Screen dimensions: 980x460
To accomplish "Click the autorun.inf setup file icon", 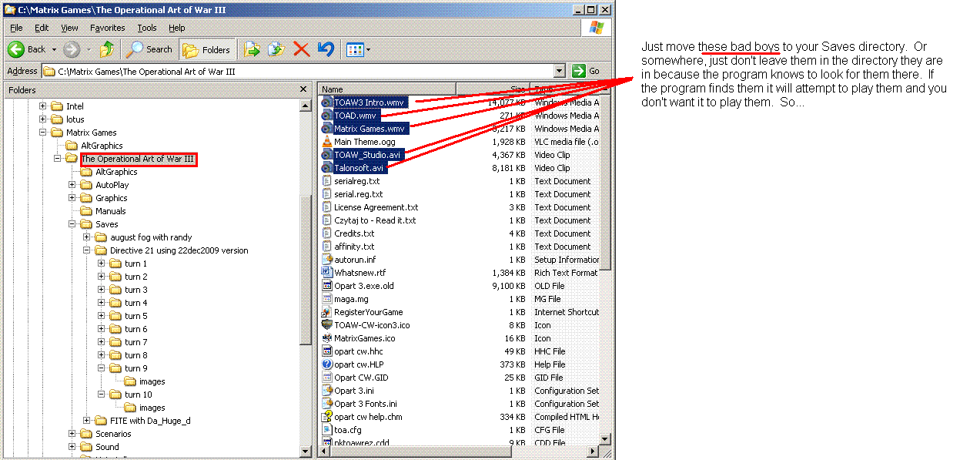I will click(326, 260).
